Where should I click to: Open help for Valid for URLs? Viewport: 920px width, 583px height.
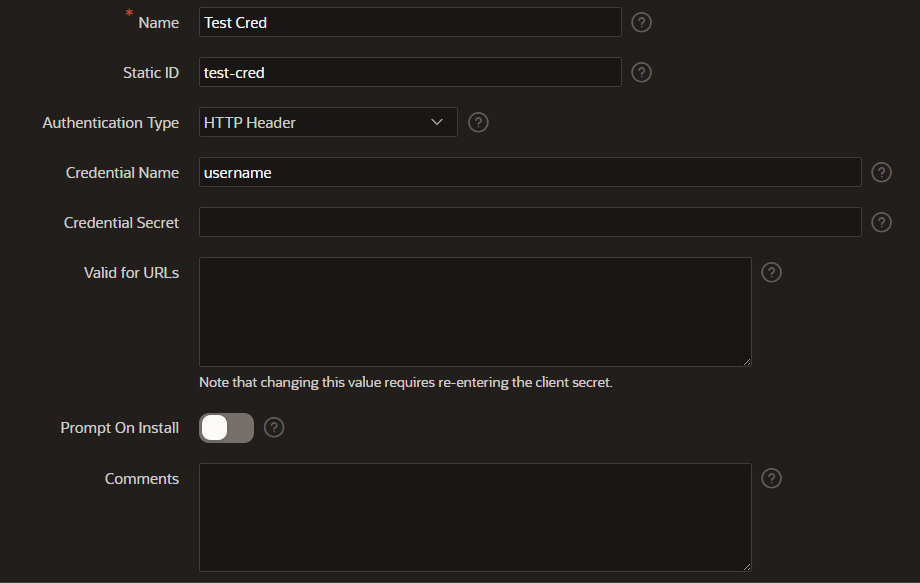tap(772, 272)
